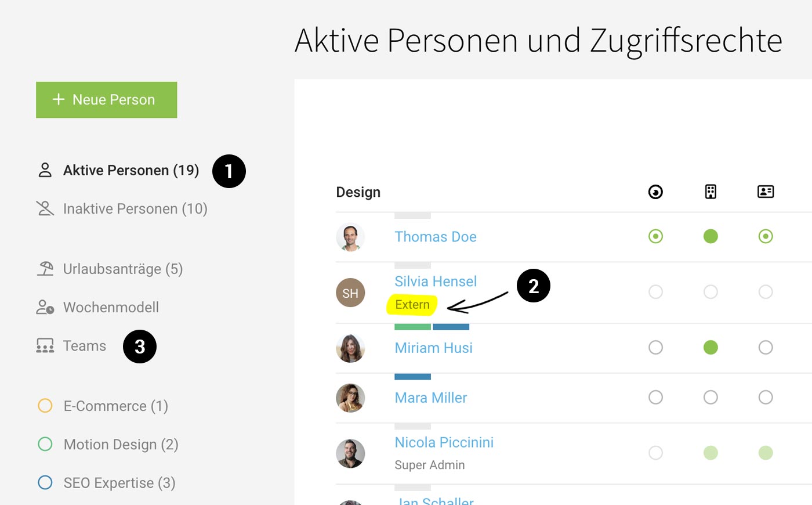Open Silvia Hensel's profile link
Image resolution: width=812 pixels, height=505 pixels.
(436, 282)
